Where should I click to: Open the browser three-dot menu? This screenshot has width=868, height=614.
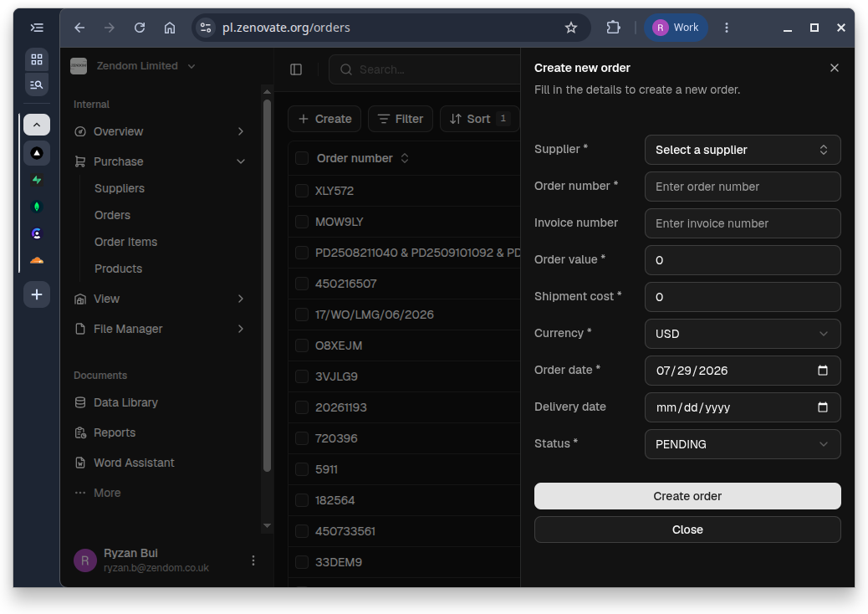coord(727,28)
